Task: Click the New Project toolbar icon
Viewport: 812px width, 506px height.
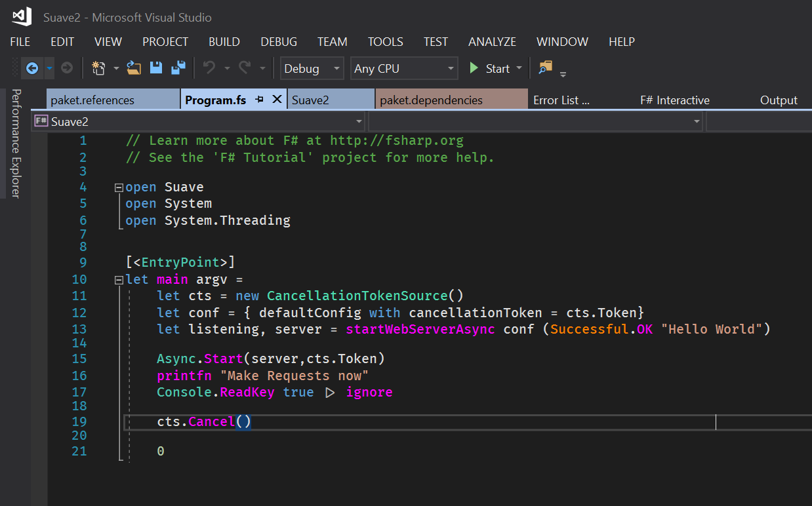Action: pos(98,68)
